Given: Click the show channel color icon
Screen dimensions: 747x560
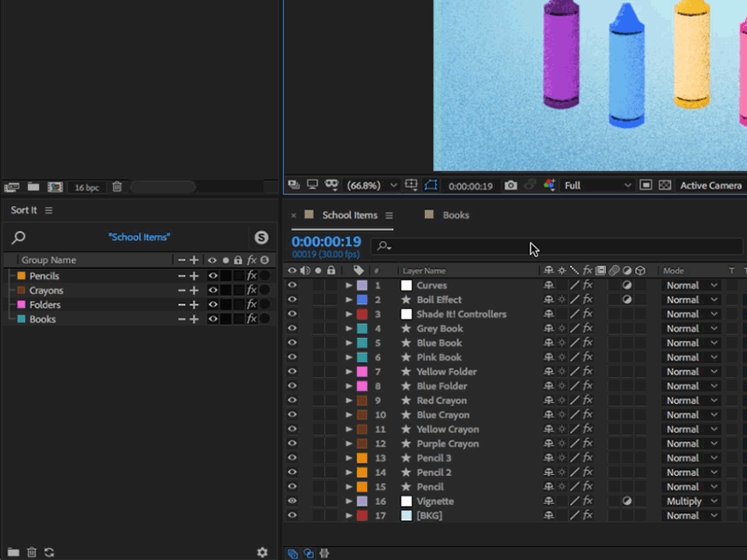Looking at the screenshot, I should [x=549, y=186].
